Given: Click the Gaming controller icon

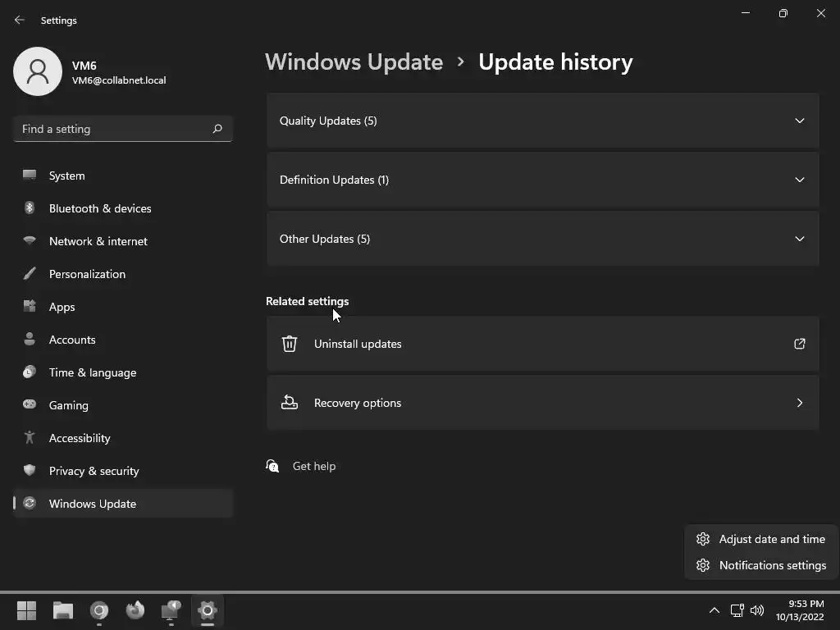Looking at the screenshot, I should pyautogui.click(x=30, y=404).
